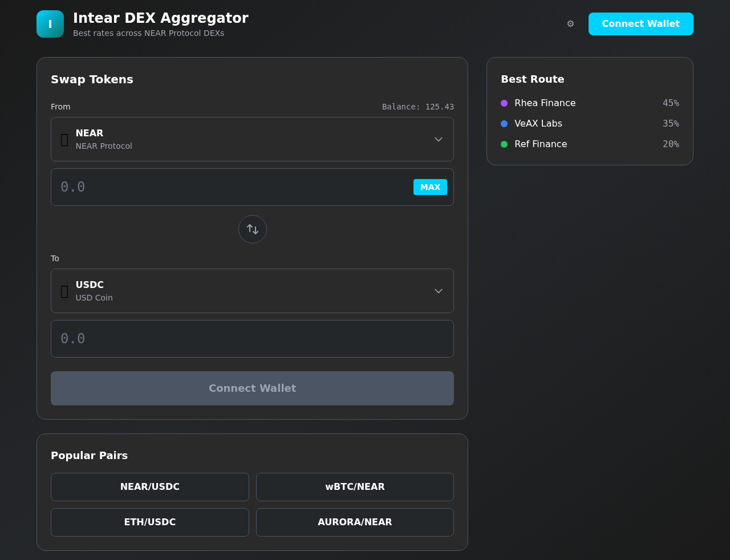This screenshot has height=560, width=730.
Task: Open the From token dropdown chevron
Action: click(x=438, y=139)
